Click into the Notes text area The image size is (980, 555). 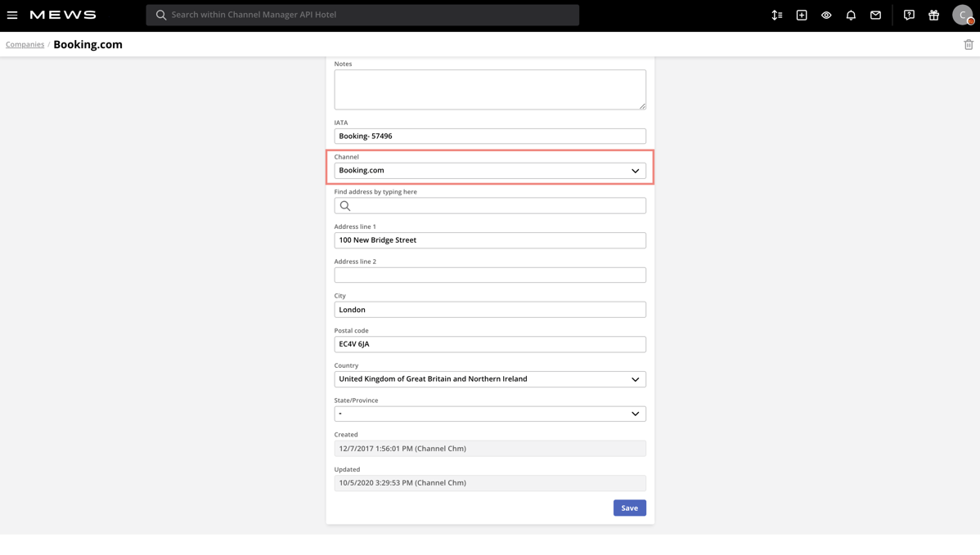(489, 88)
